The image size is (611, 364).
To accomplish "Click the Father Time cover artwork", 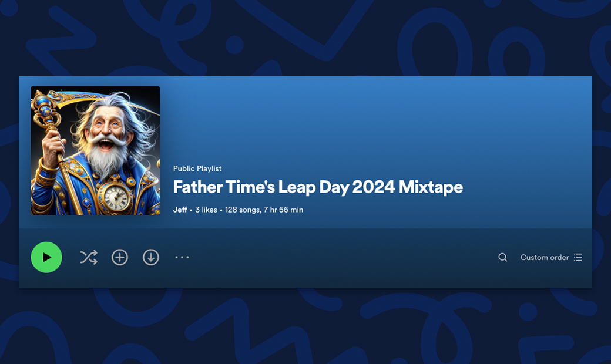I will tap(95, 150).
